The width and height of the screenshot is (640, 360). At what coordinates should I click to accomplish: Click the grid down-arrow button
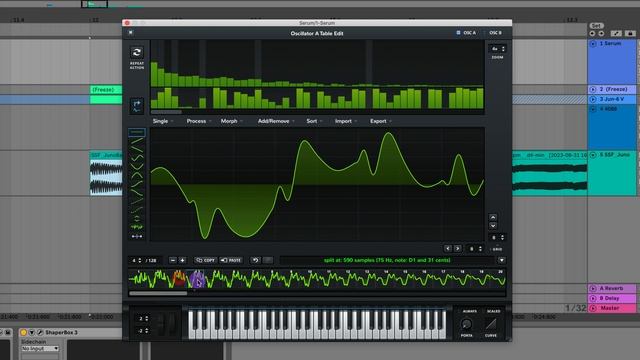(493, 226)
